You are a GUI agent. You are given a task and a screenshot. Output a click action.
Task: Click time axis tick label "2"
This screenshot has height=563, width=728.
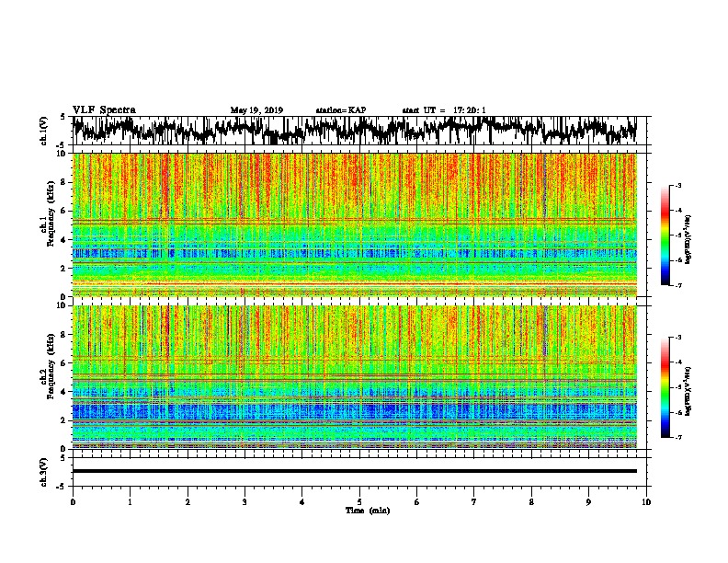(188, 502)
